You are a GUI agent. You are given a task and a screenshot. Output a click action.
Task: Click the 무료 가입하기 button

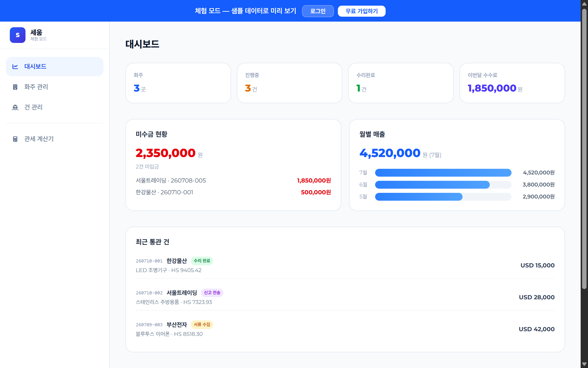point(362,11)
